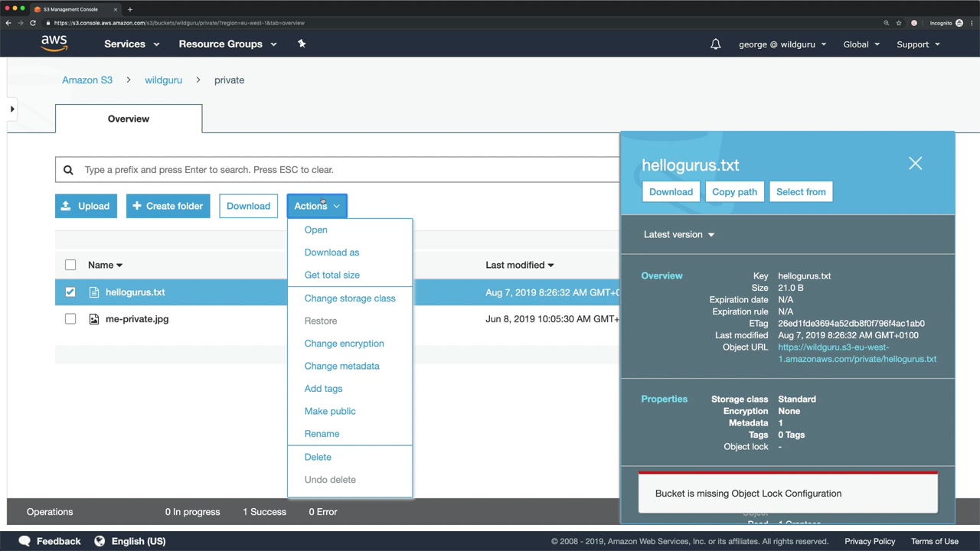Switch to the Overview tab
The width and height of the screenshot is (980, 551).
[129, 119]
